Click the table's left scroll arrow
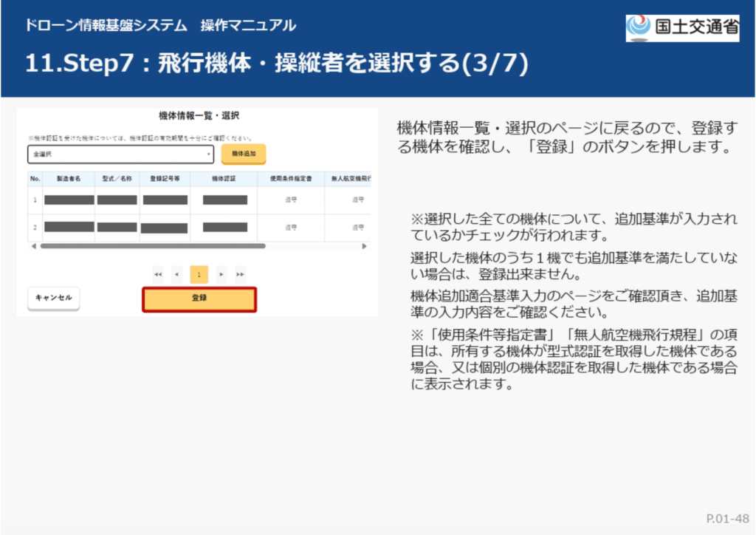 [x=32, y=246]
